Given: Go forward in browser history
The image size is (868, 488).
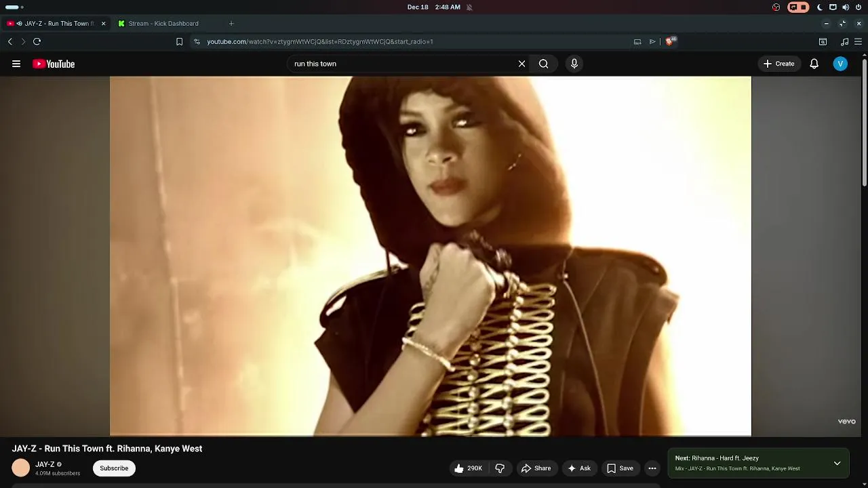Looking at the screenshot, I should coord(23,41).
